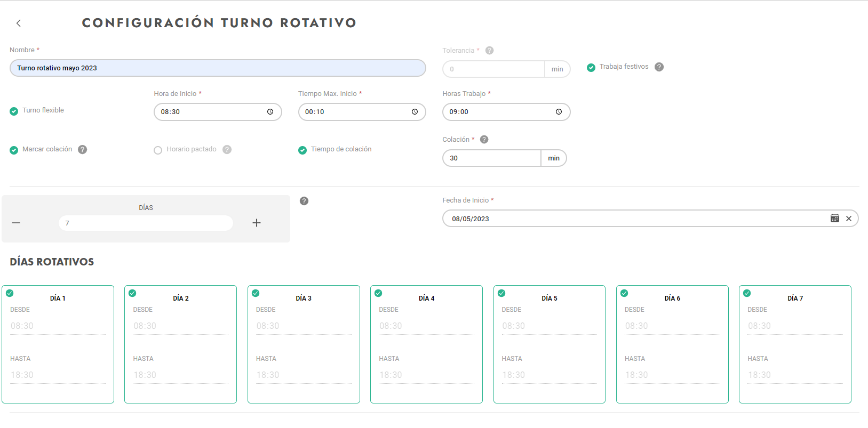This screenshot has height=428, width=868.
Task: Click the clock icon in Horas Trabajo
Action: click(x=559, y=112)
